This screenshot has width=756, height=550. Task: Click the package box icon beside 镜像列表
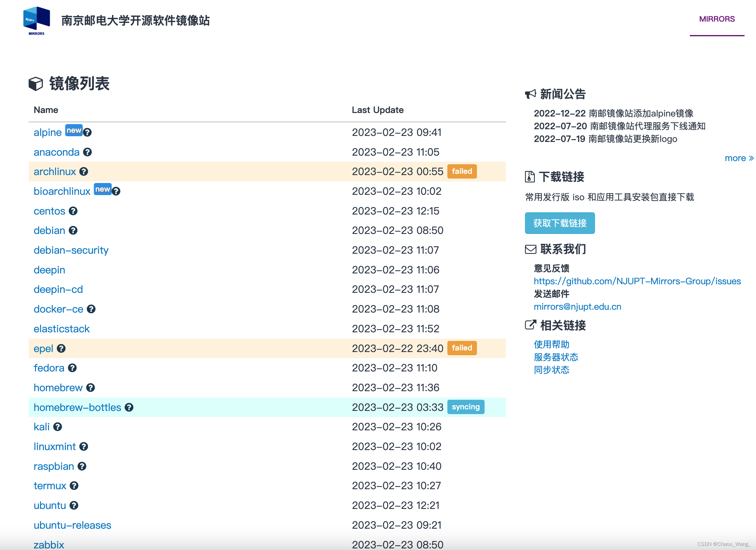point(36,84)
